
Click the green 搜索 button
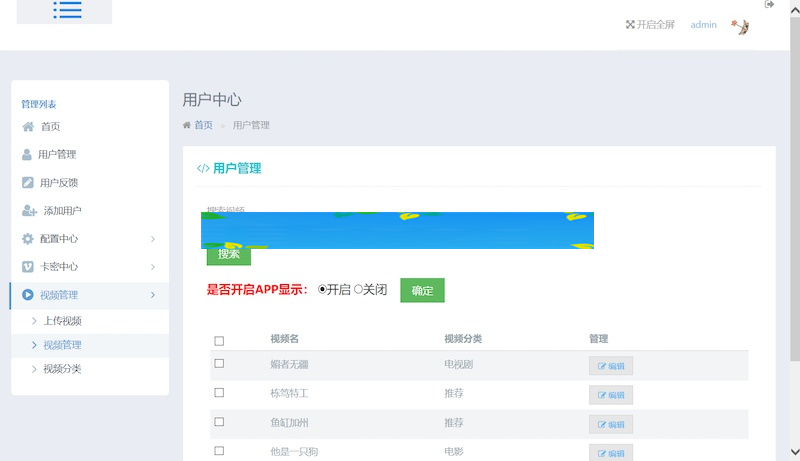pyautogui.click(x=228, y=255)
